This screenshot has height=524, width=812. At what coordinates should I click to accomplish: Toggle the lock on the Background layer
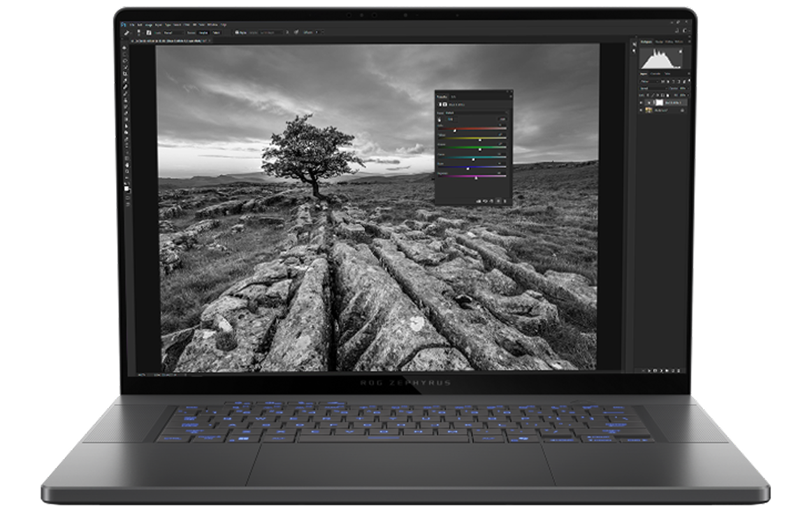[683, 110]
